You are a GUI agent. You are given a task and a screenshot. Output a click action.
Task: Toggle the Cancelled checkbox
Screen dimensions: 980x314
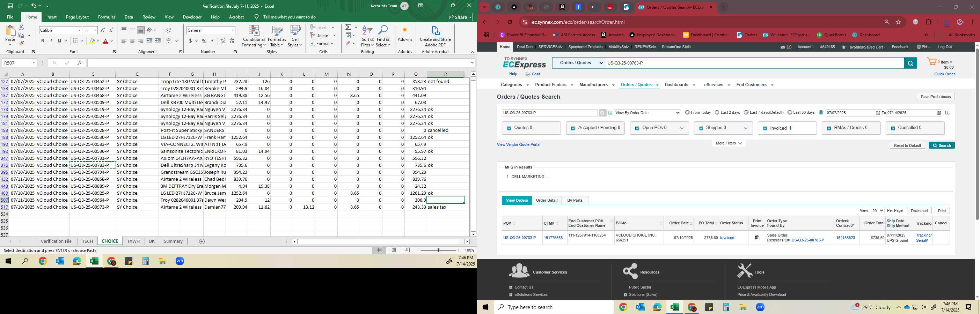(x=893, y=128)
